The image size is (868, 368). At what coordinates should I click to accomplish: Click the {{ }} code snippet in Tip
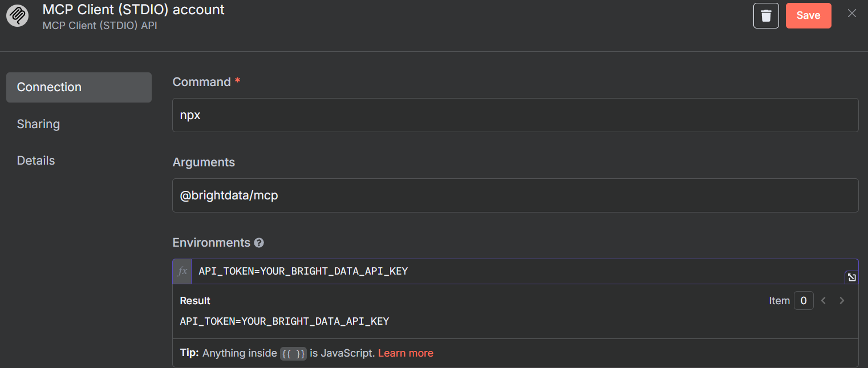click(293, 354)
